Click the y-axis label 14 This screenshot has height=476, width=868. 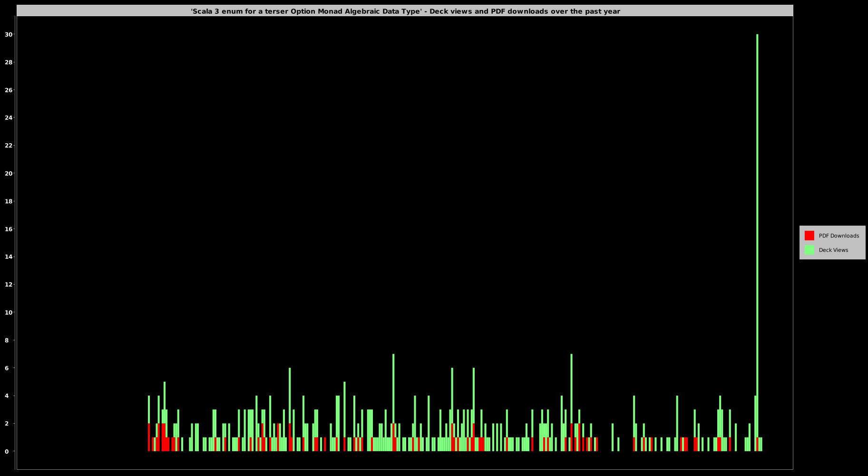coord(9,257)
